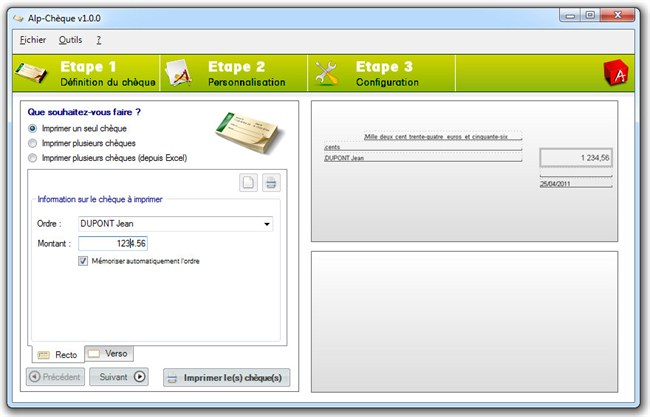This screenshot has height=417, width=650.
Task: Click into the Montant input field
Action: (112, 243)
